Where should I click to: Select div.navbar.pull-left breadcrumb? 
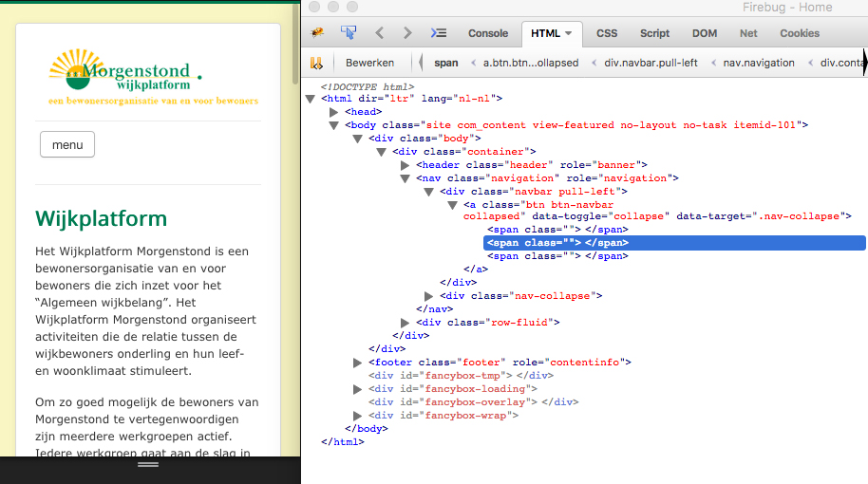[651, 63]
